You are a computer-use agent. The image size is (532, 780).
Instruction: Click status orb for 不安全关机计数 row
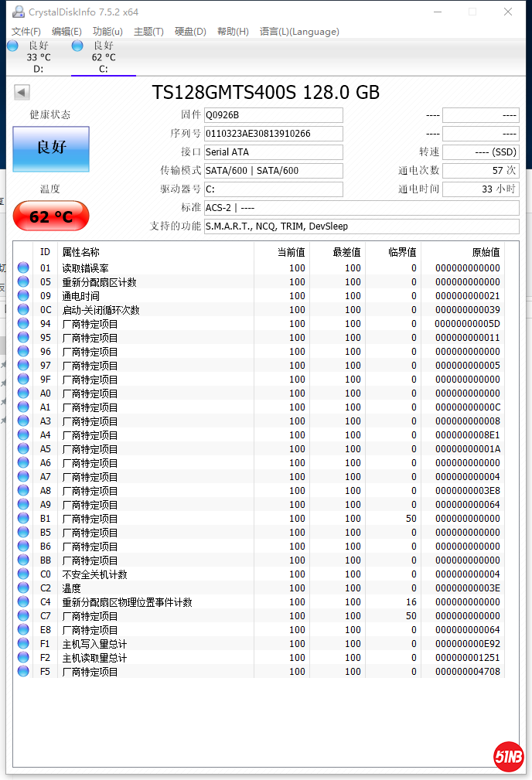(23, 574)
